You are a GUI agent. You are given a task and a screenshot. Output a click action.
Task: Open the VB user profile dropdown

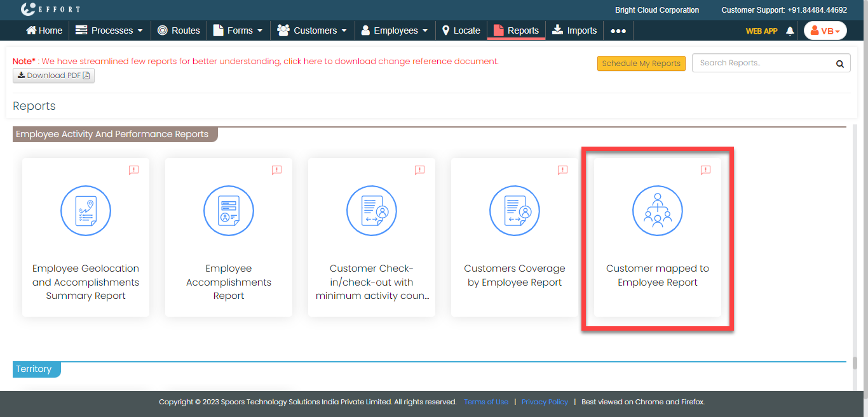pos(825,30)
